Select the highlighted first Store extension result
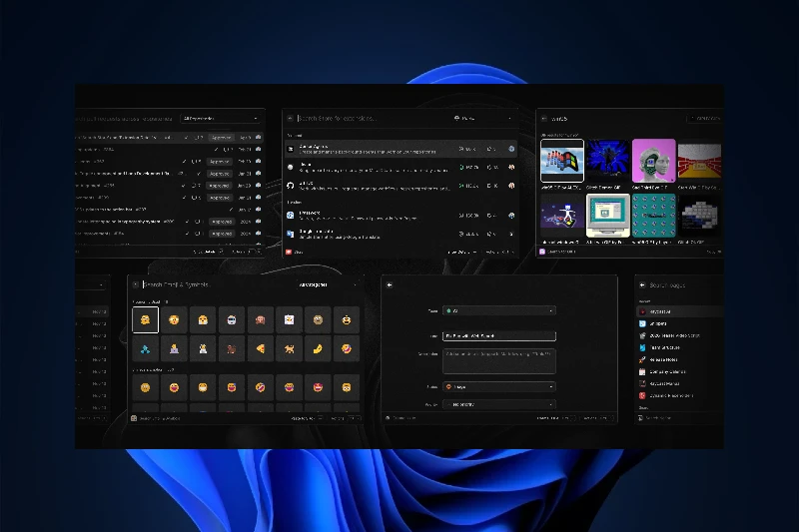The image size is (799, 532). [401, 149]
